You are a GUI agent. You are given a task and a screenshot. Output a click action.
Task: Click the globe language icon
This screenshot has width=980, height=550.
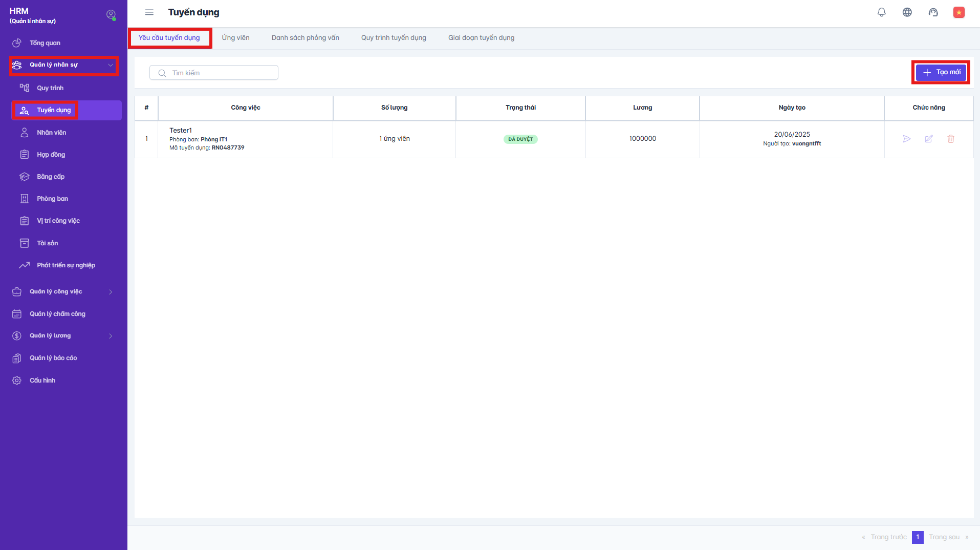(907, 12)
